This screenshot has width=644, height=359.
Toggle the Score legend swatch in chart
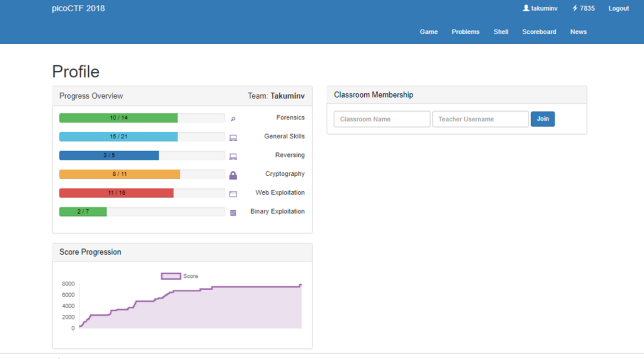point(171,276)
